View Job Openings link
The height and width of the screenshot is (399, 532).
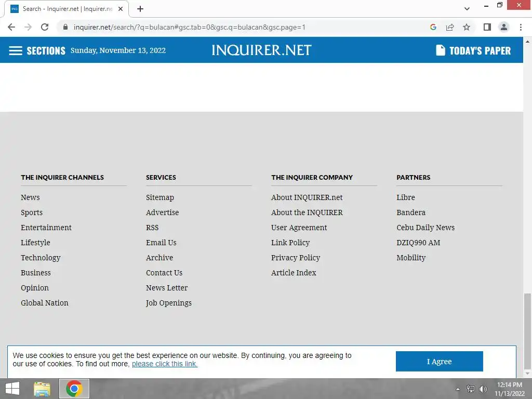[169, 303]
